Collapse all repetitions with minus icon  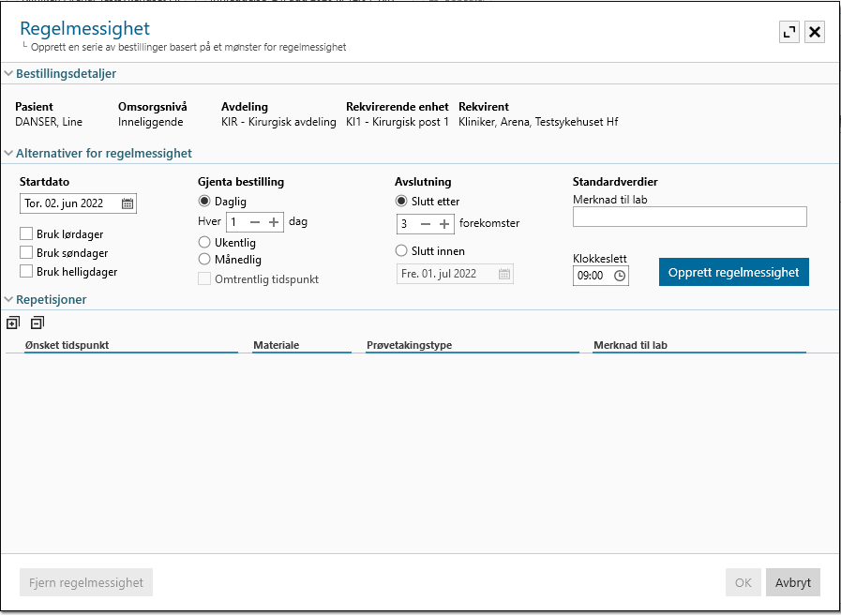tap(37, 323)
